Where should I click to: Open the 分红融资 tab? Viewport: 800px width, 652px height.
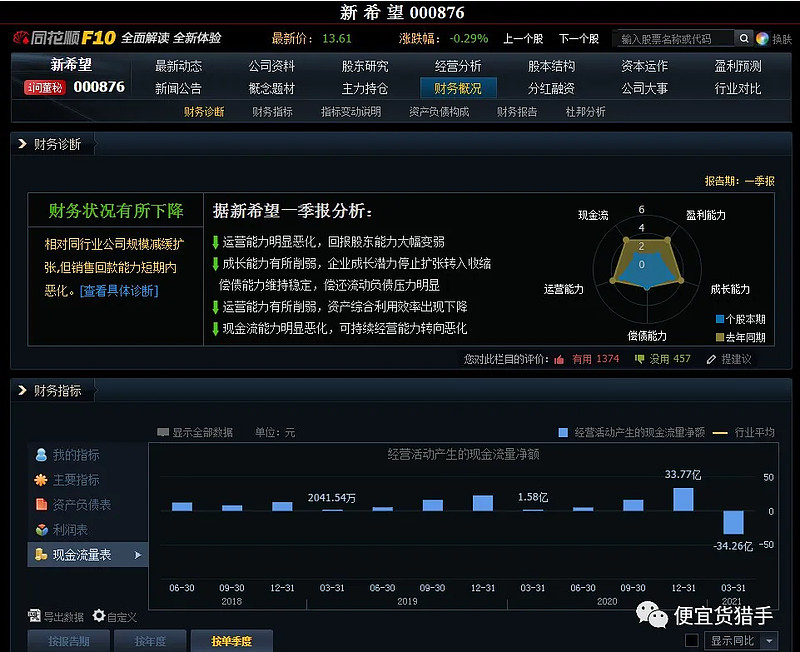(551, 88)
